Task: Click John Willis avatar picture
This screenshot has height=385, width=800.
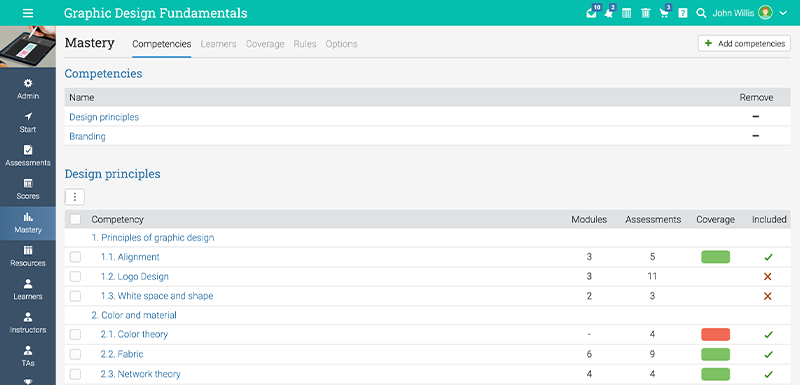Action: click(765, 13)
